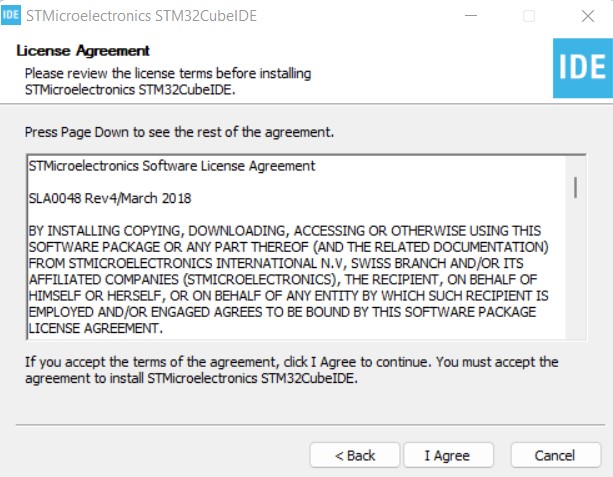613x477 pixels.
Task: Click the 'If you accept the terms' note
Action: pos(291,369)
